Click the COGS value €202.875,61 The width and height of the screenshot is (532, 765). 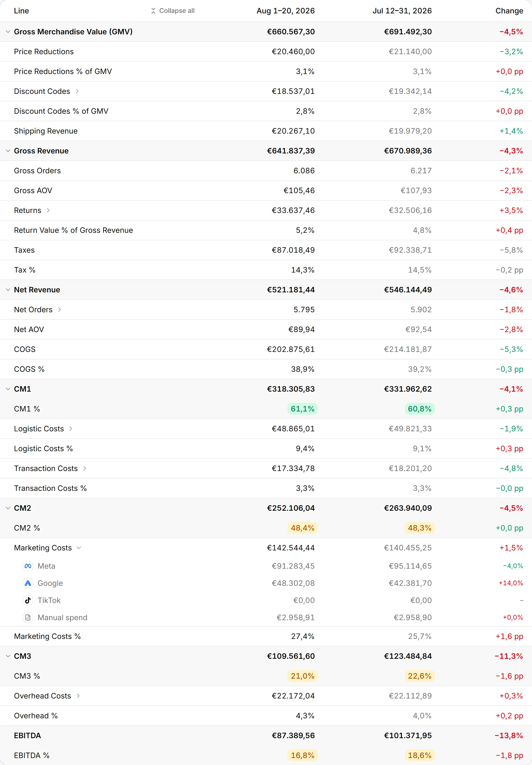tap(291, 349)
